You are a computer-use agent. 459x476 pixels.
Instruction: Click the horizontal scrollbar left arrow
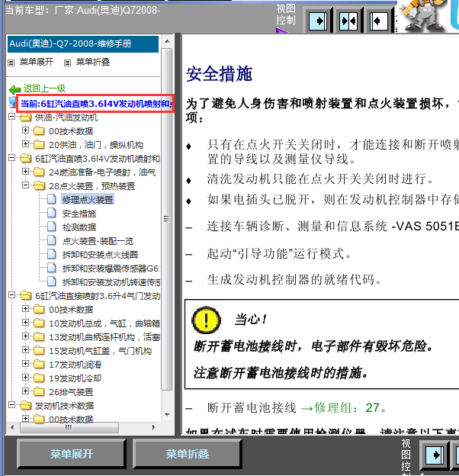coord(12,427)
